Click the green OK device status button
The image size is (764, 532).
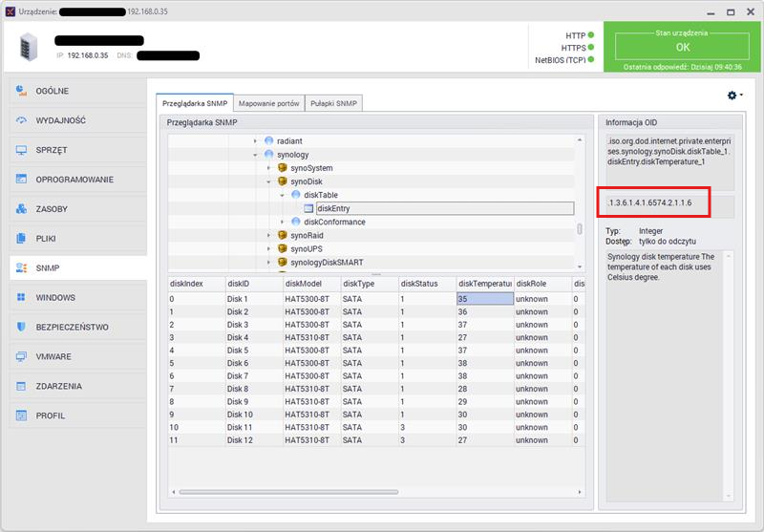(682, 46)
